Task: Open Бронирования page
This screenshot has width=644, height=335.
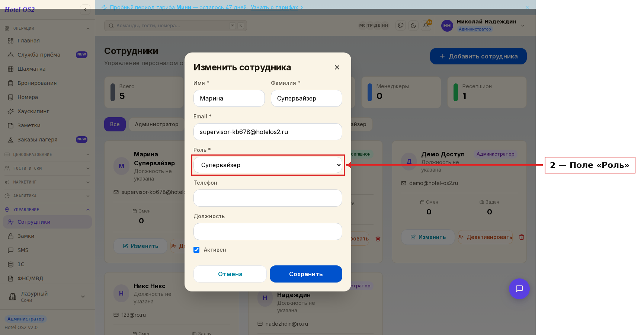Action: pyautogui.click(x=47, y=83)
